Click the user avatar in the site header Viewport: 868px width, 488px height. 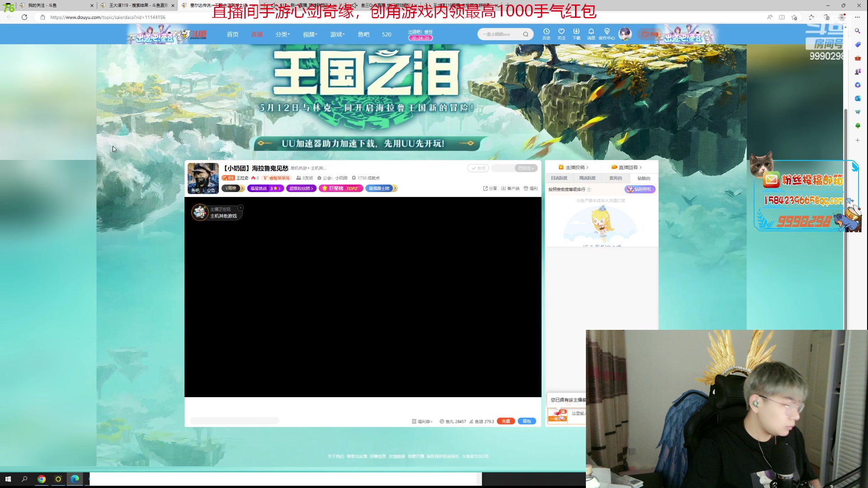click(625, 33)
